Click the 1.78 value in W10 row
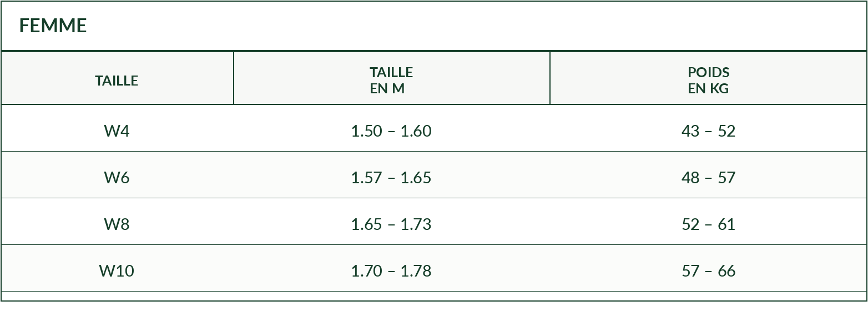This screenshot has width=868, height=311. (x=416, y=271)
